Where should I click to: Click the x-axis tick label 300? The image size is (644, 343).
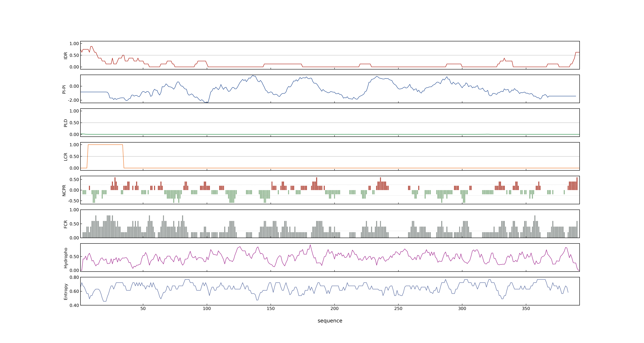click(462, 308)
